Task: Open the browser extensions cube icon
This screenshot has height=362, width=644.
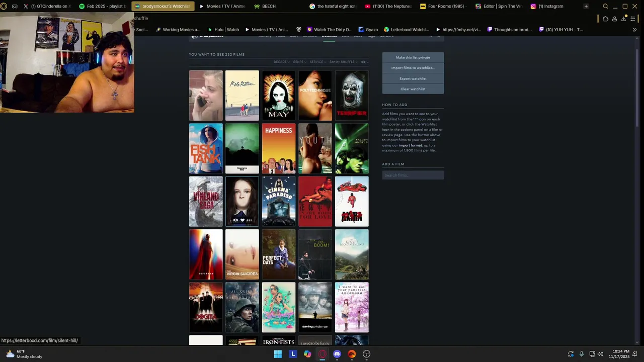Action: (605, 19)
